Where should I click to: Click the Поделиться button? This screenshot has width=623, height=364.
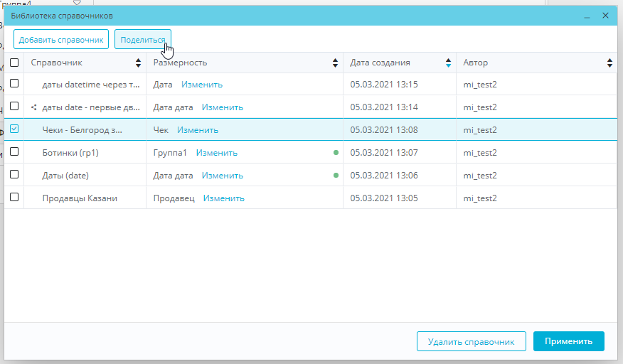tap(143, 40)
